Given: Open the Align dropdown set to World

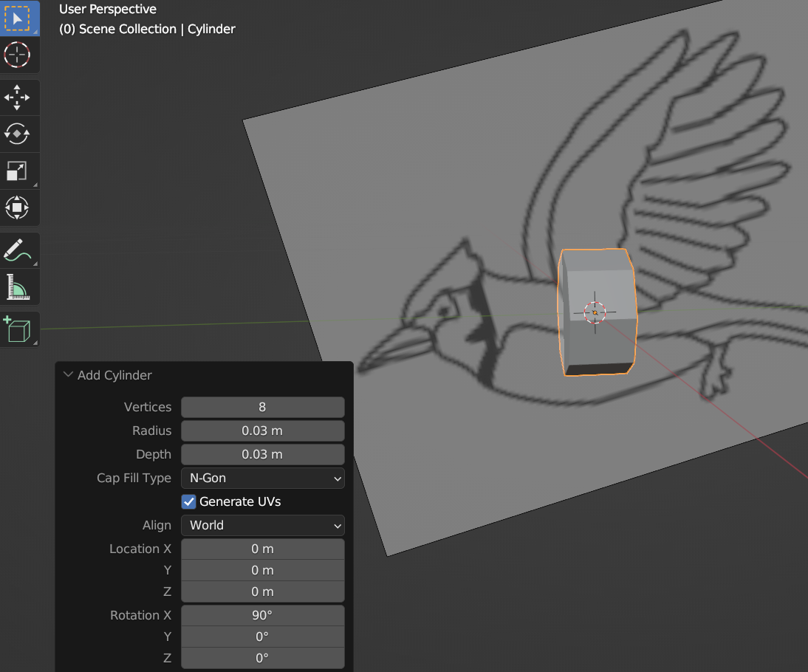Looking at the screenshot, I should pyautogui.click(x=262, y=526).
